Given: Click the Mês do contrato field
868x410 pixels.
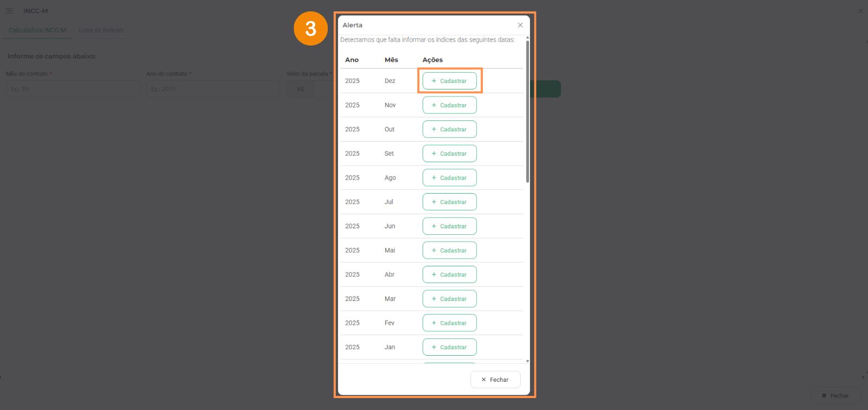Looking at the screenshot, I should point(73,89).
